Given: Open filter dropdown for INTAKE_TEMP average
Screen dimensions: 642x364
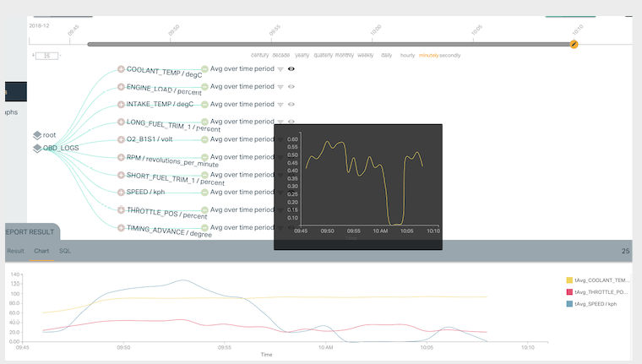Looking at the screenshot, I should coord(280,104).
